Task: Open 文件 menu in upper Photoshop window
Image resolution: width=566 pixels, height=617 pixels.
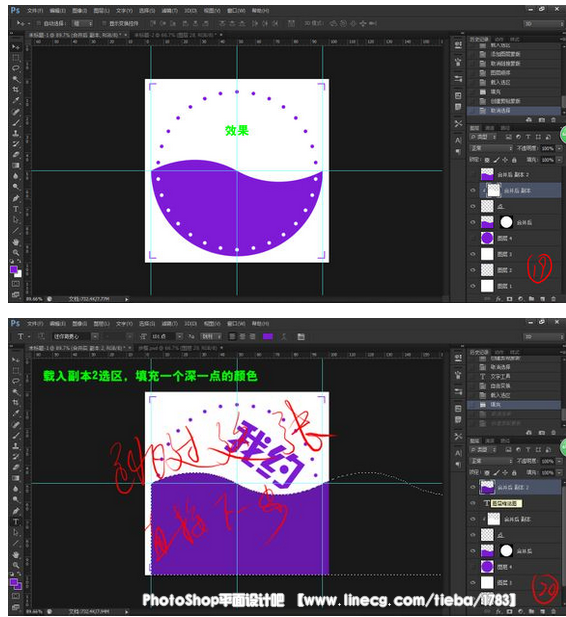Action: [x=35, y=10]
